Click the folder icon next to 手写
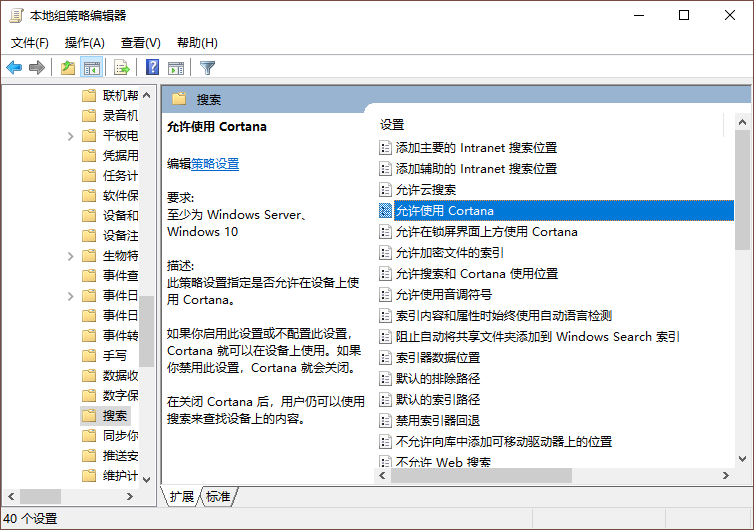 90,356
